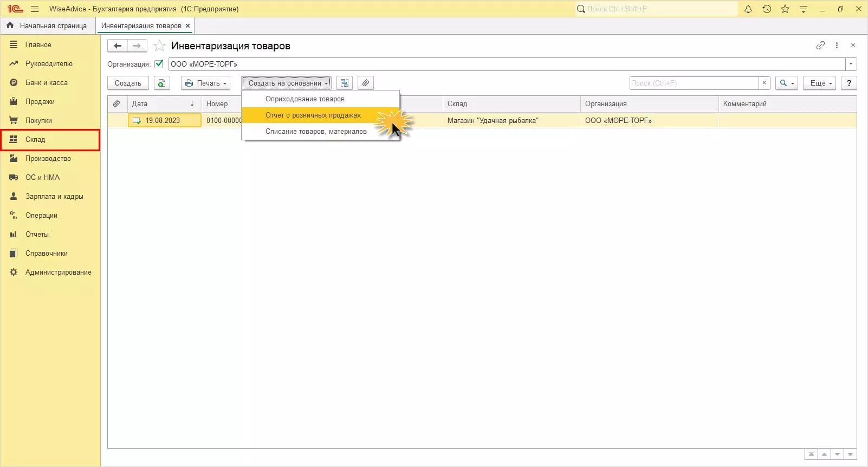Clear the list search field
The width and height of the screenshot is (868, 467).
[x=764, y=83]
